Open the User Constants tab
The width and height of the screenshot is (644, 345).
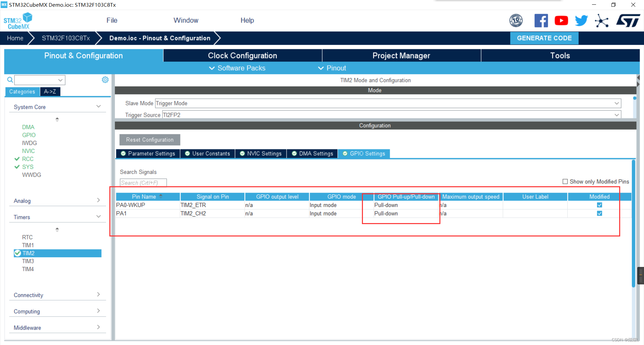tap(208, 153)
